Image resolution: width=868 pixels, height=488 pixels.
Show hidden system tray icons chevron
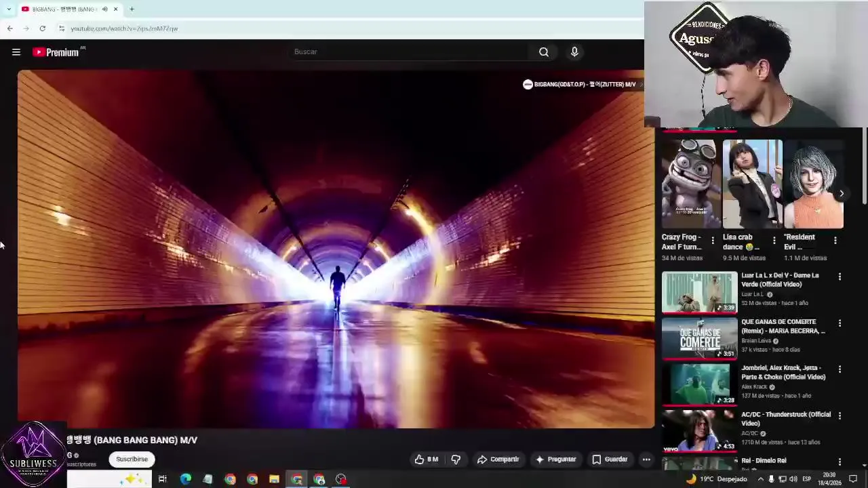point(760,479)
